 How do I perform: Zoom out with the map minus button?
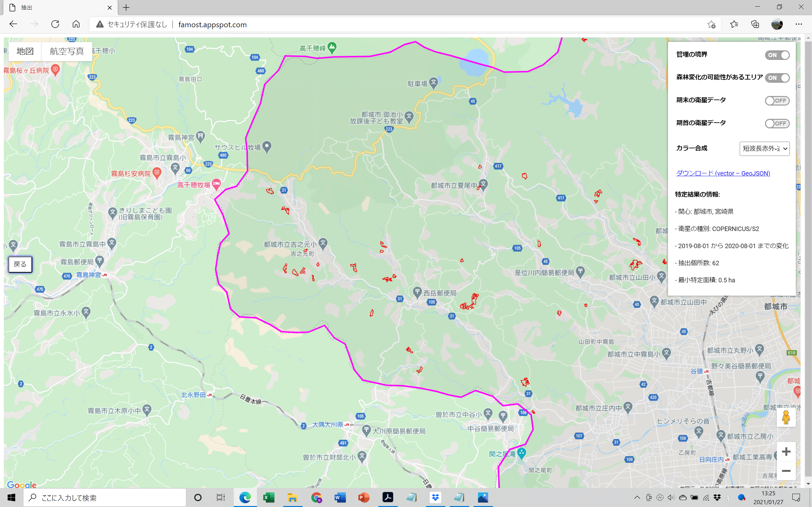786,471
